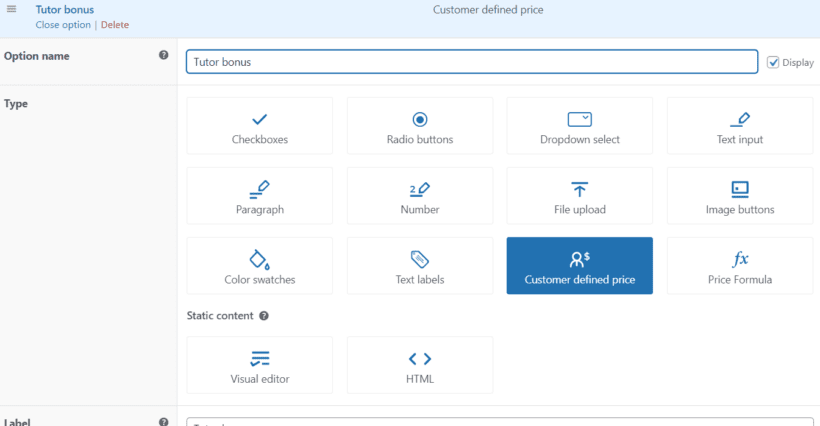Pick the HTML static content tile
The image size is (820, 426).
(x=419, y=365)
